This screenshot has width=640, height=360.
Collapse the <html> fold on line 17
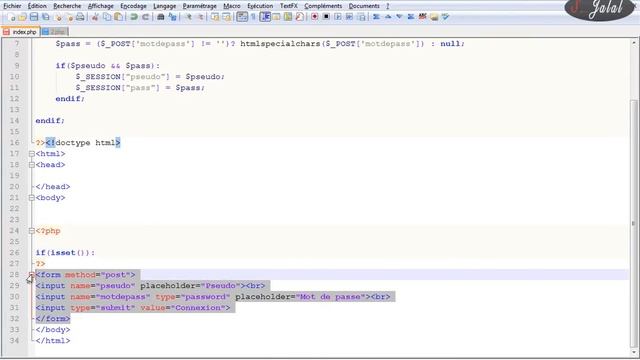(x=31, y=154)
